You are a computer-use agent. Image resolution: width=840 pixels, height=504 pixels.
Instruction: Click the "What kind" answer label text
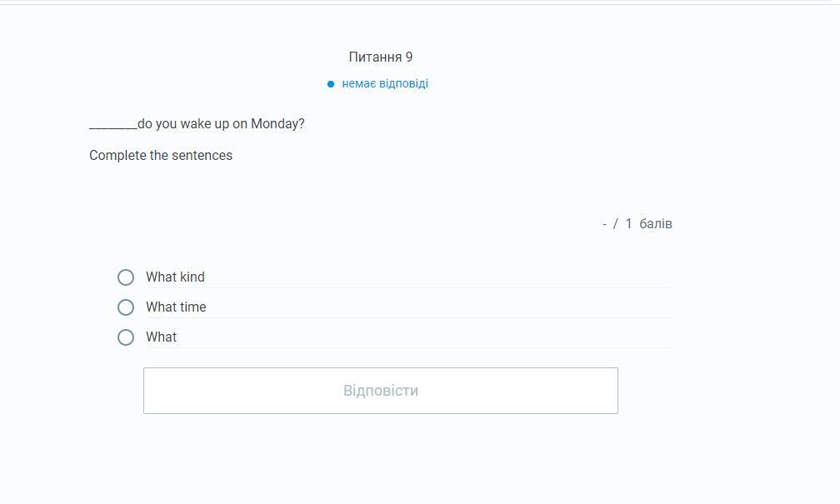click(x=175, y=277)
